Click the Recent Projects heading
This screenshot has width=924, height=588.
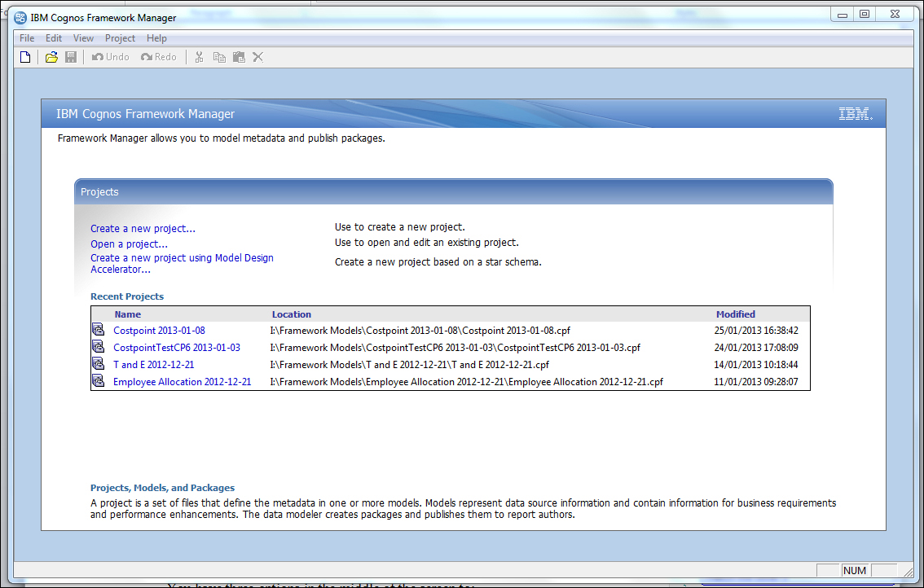(127, 296)
